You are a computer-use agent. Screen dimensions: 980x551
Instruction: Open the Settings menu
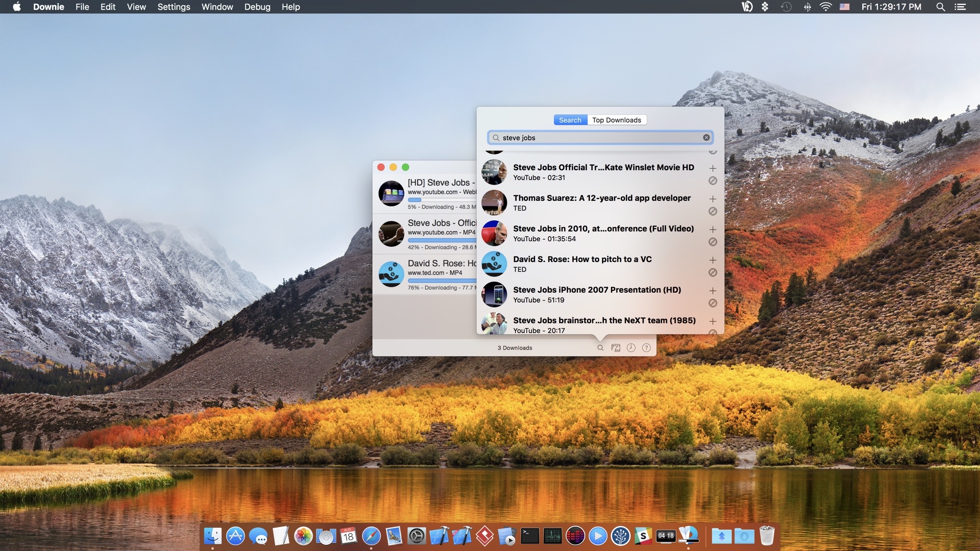[174, 7]
